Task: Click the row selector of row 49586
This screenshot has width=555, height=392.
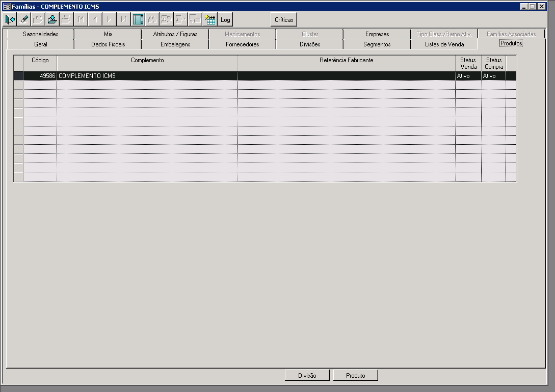Action: [x=18, y=76]
